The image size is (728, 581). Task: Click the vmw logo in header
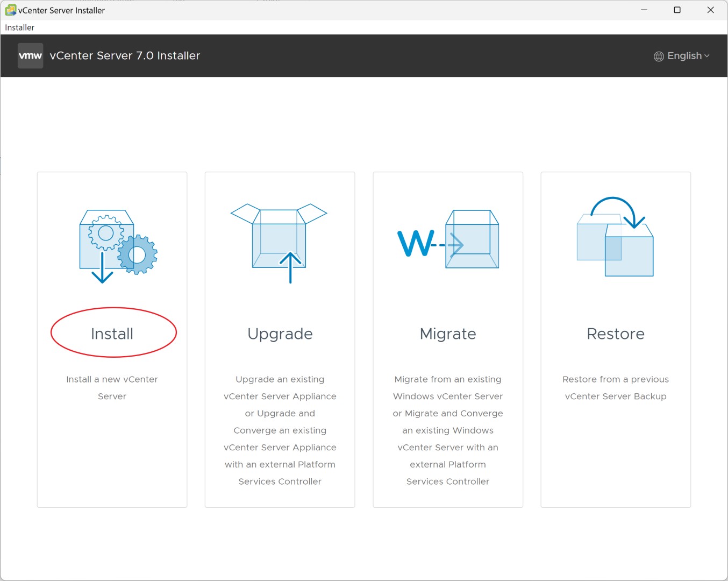coord(30,56)
